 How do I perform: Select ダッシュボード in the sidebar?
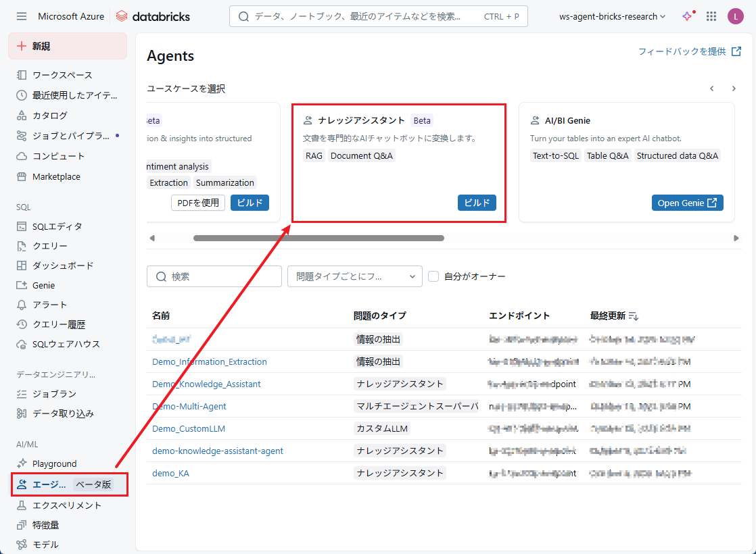click(x=63, y=266)
